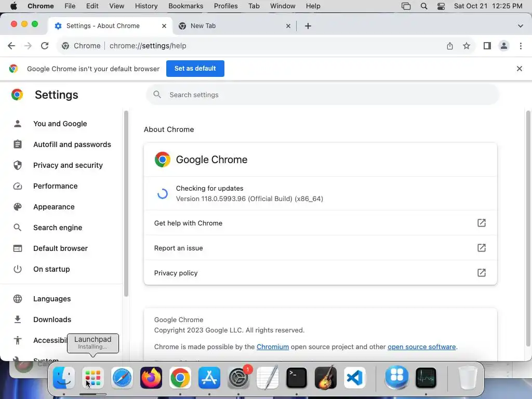This screenshot has width=532, height=399.
Task: Open the Profiles menu
Action: pos(225,6)
